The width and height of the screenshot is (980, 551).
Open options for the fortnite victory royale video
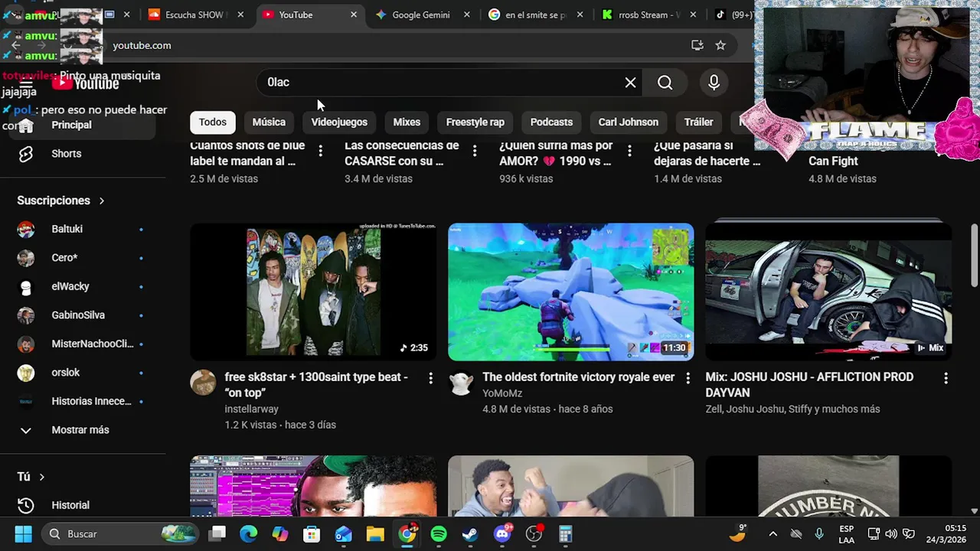[x=688, y=378]
